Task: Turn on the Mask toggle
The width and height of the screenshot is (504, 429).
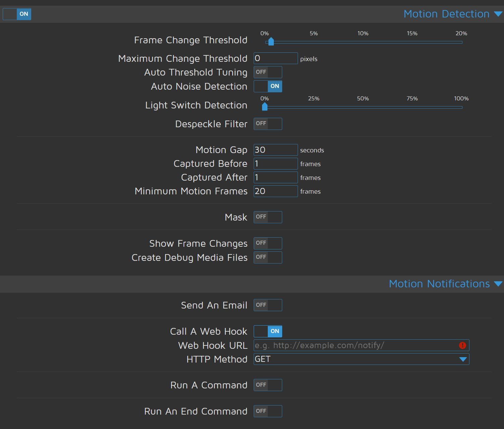Action: pos(268,217)
